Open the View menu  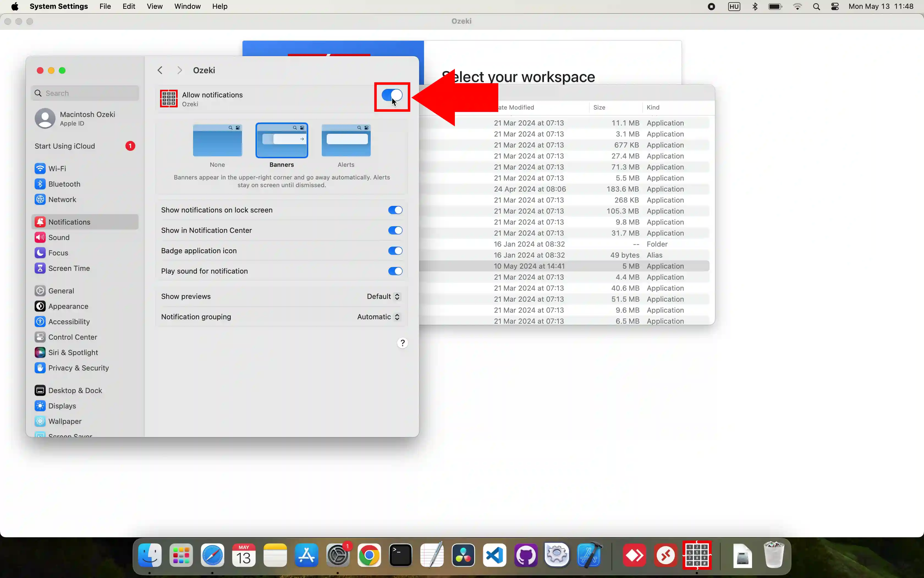click(x=155, y=7)
